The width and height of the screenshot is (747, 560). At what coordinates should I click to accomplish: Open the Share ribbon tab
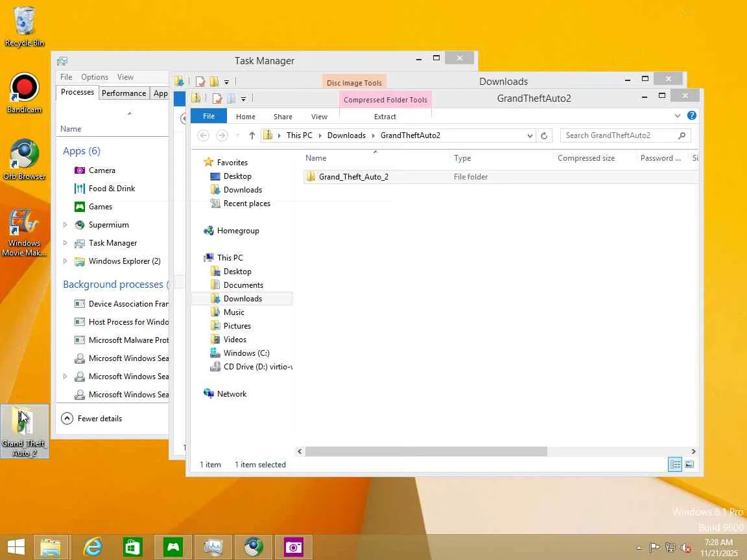283,117
